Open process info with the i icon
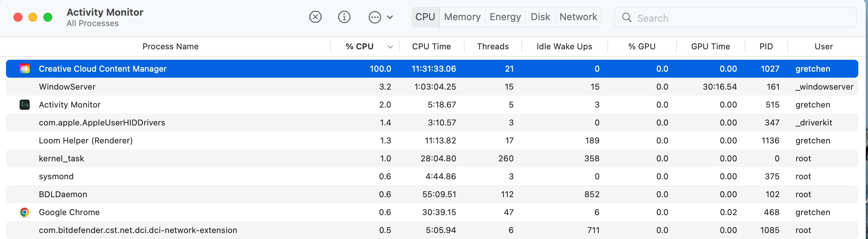This screenshot has width=868, height=239. [344, 17]
